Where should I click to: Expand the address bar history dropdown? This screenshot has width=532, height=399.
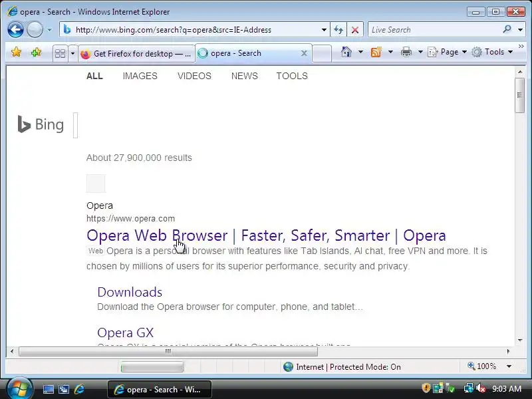coord(324,30)
